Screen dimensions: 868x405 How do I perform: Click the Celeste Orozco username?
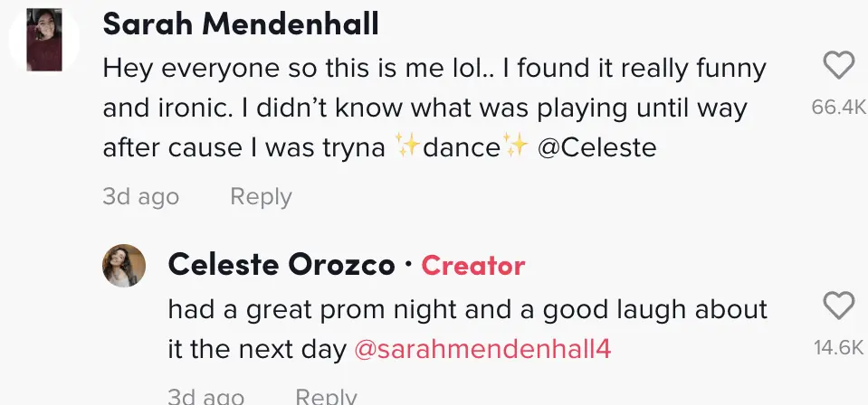(x=281, y=265)
